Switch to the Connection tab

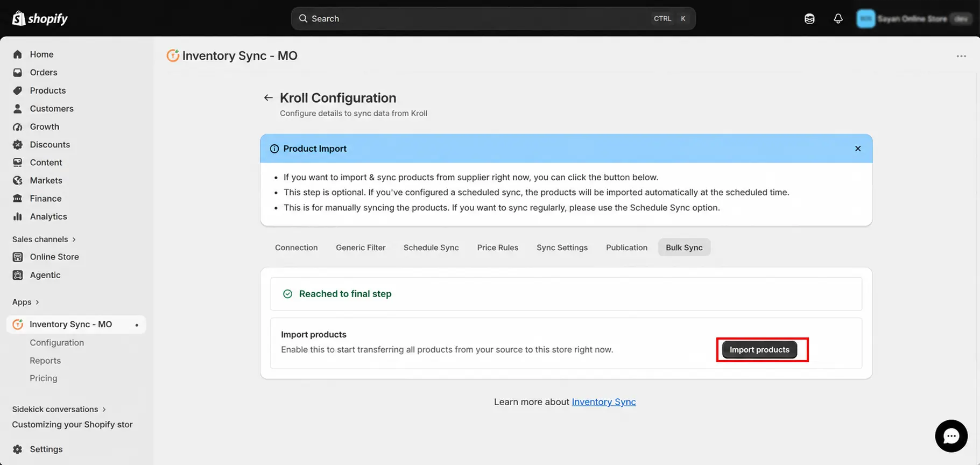pyautogui.click(x=297, y=248)
